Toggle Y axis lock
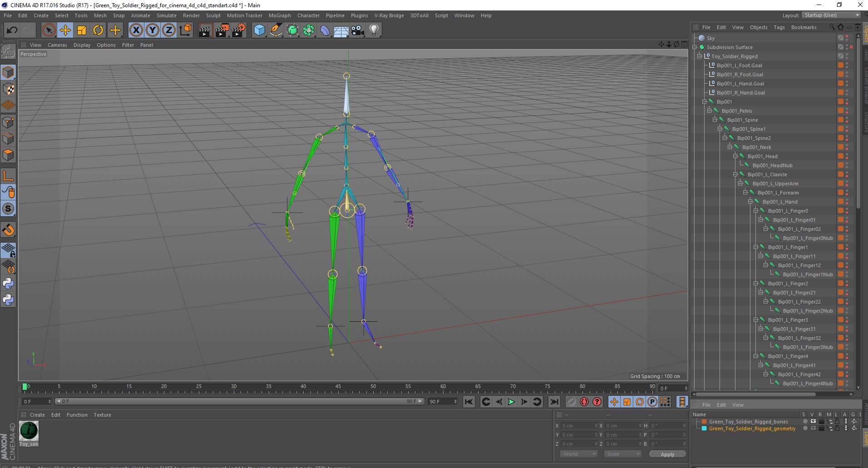 153,30
